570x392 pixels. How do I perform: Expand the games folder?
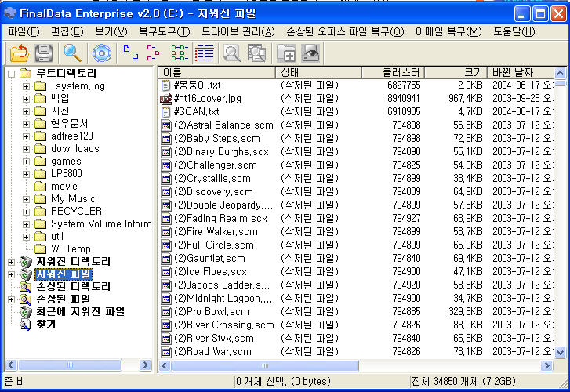26,162
